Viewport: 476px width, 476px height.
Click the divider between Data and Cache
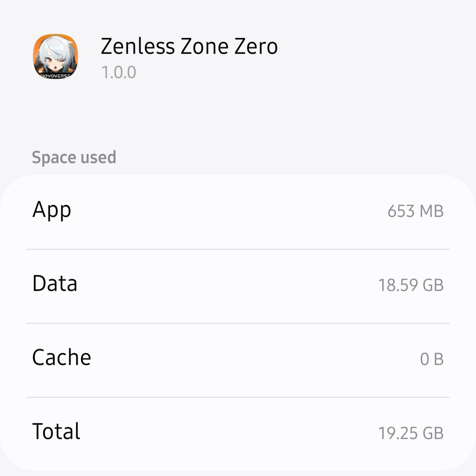tap(238, 323)
